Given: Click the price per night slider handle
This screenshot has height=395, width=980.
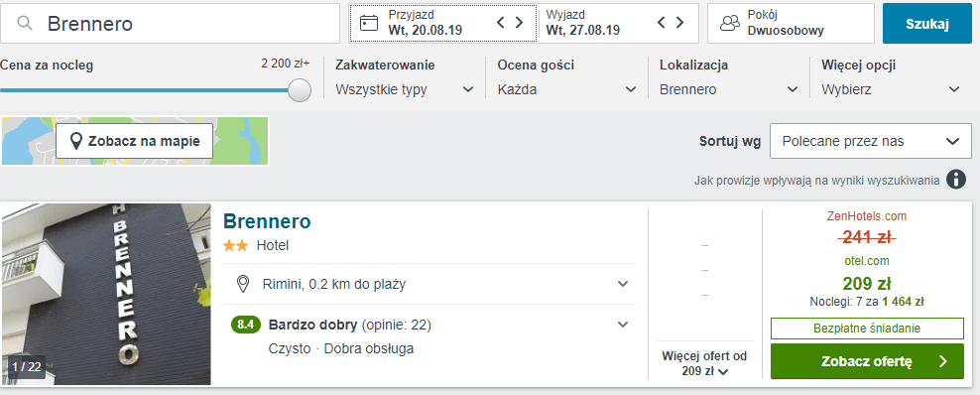Looking at the screenshot, I should (300, 90).
